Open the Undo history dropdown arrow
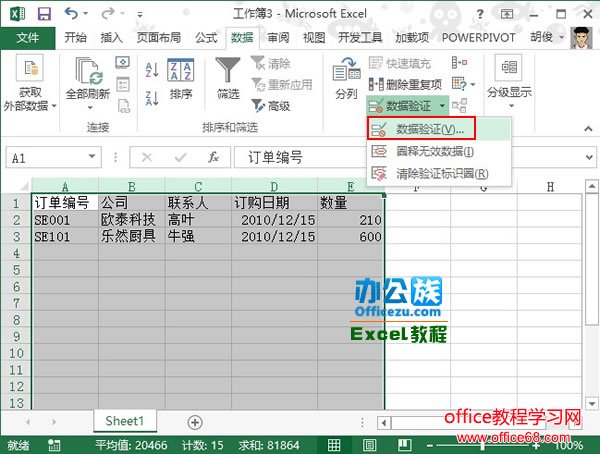600x454 pixels. 86,14
